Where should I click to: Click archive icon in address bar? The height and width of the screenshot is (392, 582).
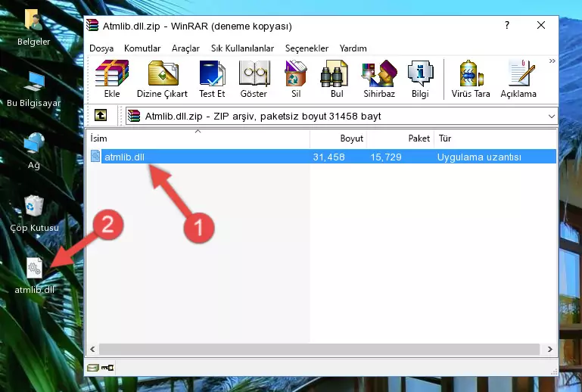[134, 117]
